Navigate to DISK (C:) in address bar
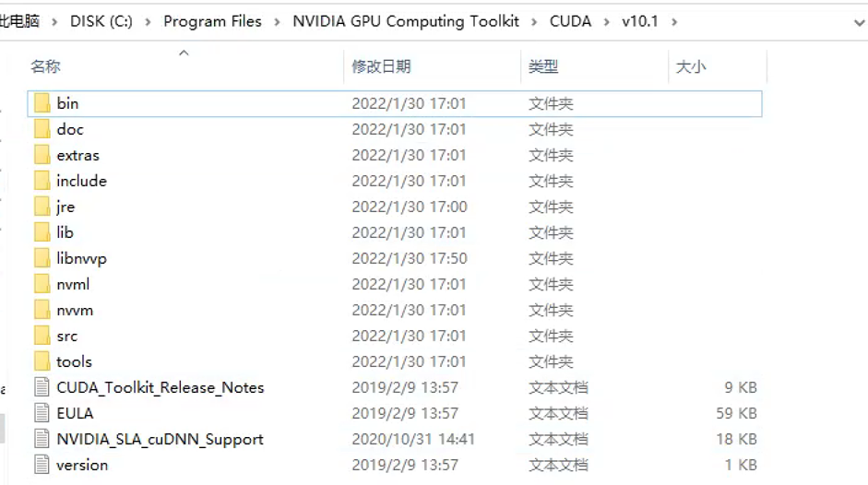Viewport: 868px width, 485px height. [x=101, y=21]
